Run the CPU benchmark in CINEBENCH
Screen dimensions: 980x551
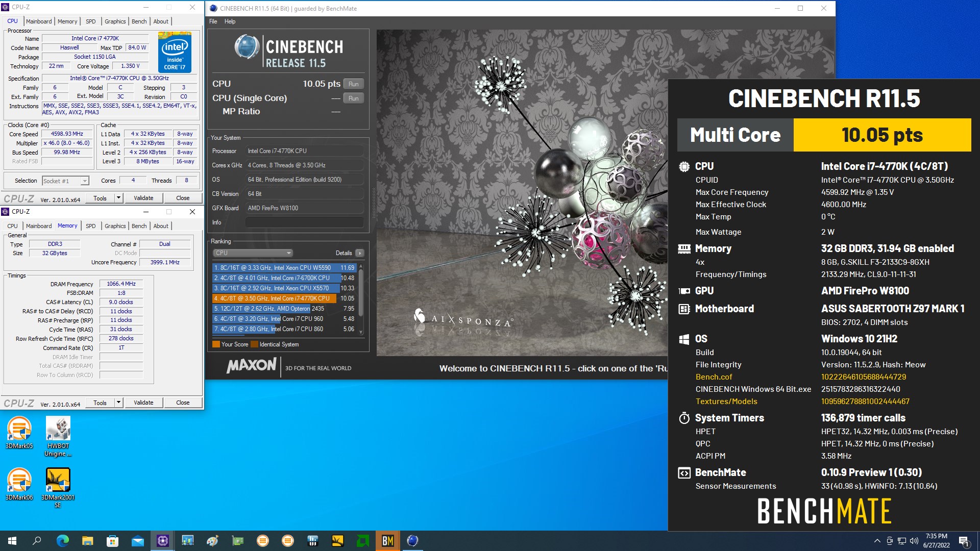click(x=354, y=84)
